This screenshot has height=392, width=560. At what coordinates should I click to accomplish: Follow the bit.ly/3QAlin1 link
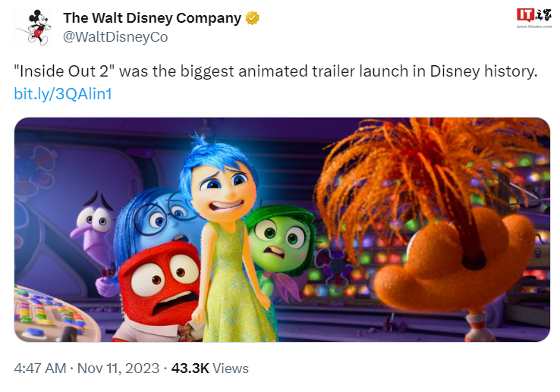62,94
